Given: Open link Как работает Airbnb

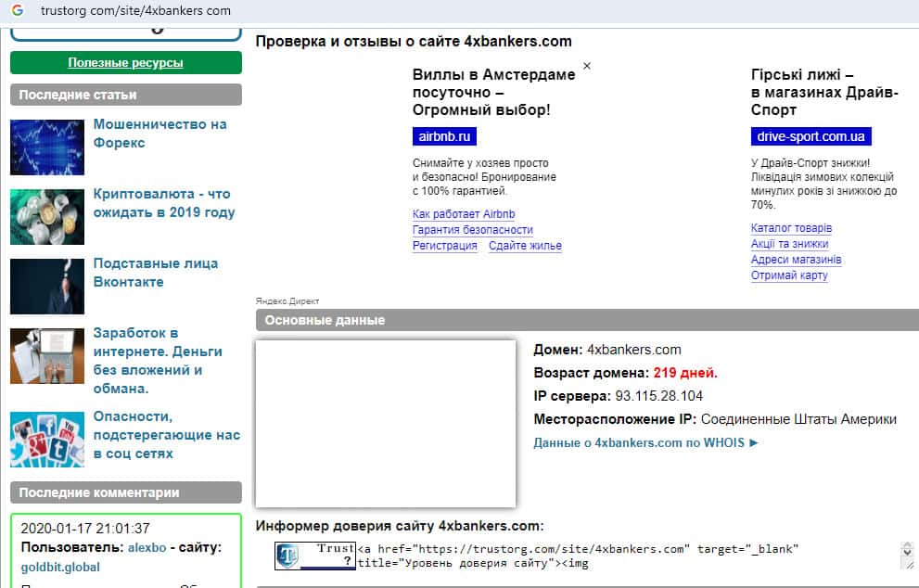Looking at the screenshot, I should pos(464,214).
